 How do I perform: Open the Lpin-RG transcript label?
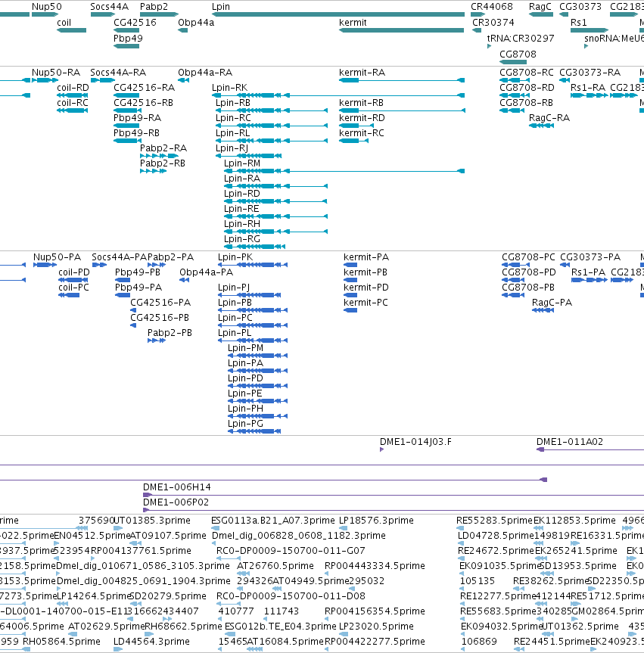pos(242,239)
